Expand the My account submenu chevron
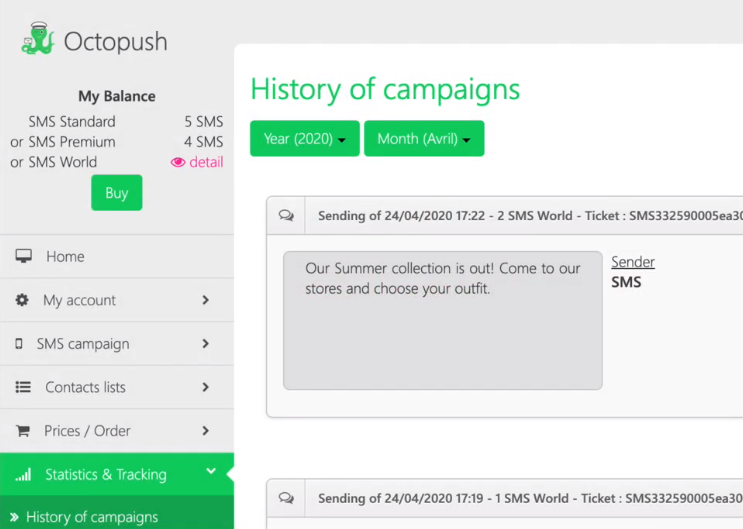 pos(206,300)
